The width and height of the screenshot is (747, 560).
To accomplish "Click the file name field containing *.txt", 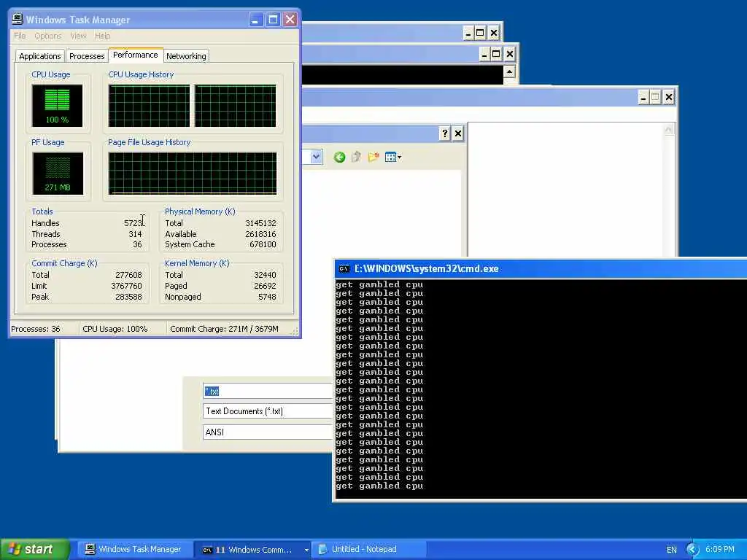I will pos(268,391).
